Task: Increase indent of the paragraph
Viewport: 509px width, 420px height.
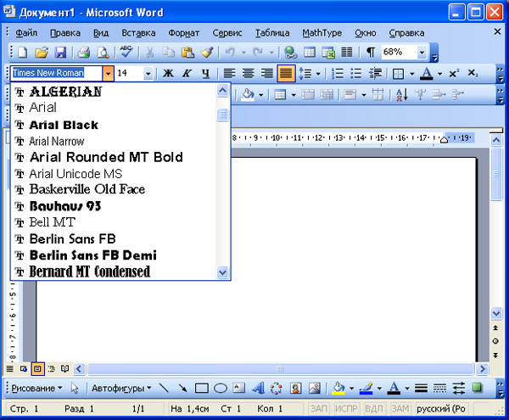Action: [375, 74]
